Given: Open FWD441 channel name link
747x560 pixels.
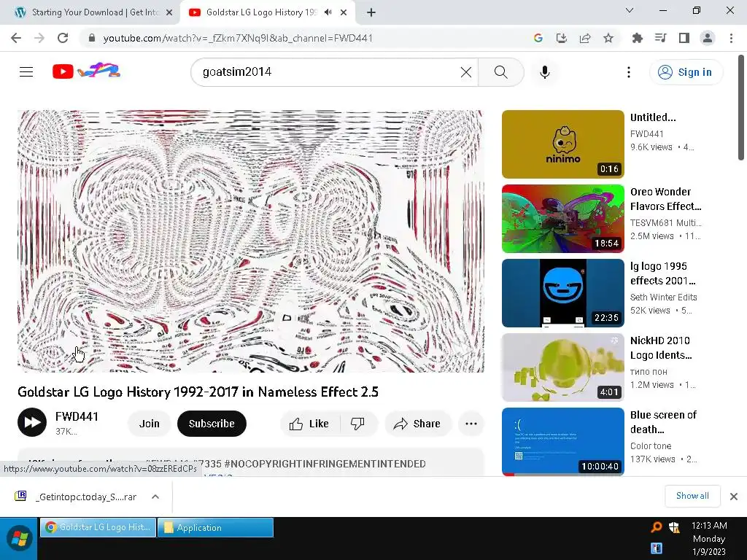Looking at the screenshot, I should [77, 416].
